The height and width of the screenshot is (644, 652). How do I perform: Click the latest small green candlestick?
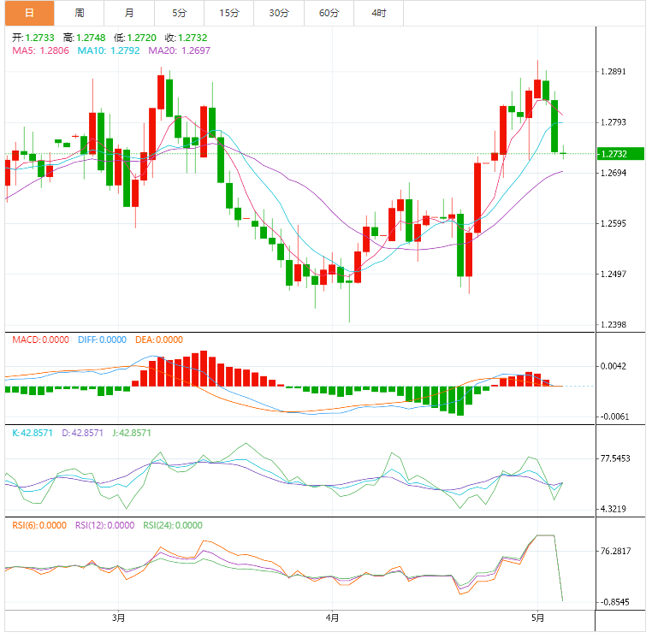[563, 152]
